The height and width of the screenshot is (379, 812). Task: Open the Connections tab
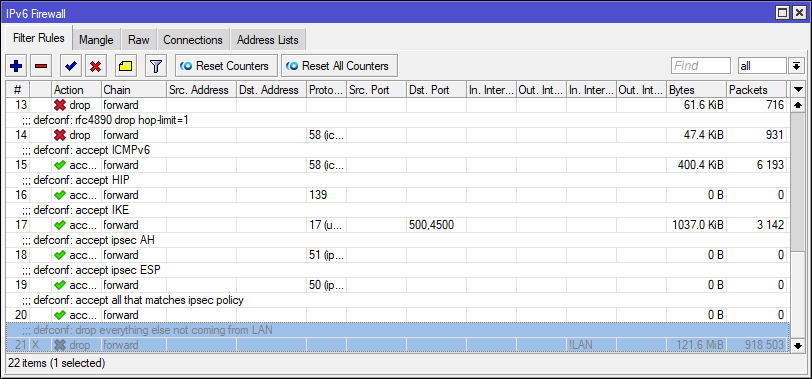click(193, 40)
